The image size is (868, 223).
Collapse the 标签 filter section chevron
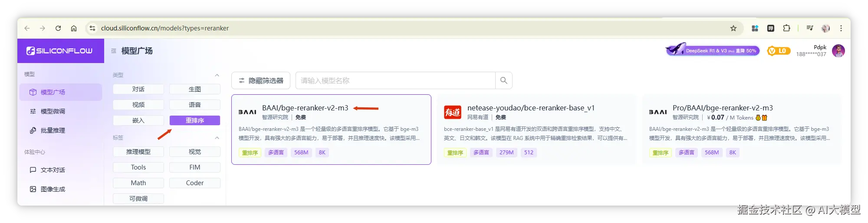pyautogui.click(x=217, y=138)
